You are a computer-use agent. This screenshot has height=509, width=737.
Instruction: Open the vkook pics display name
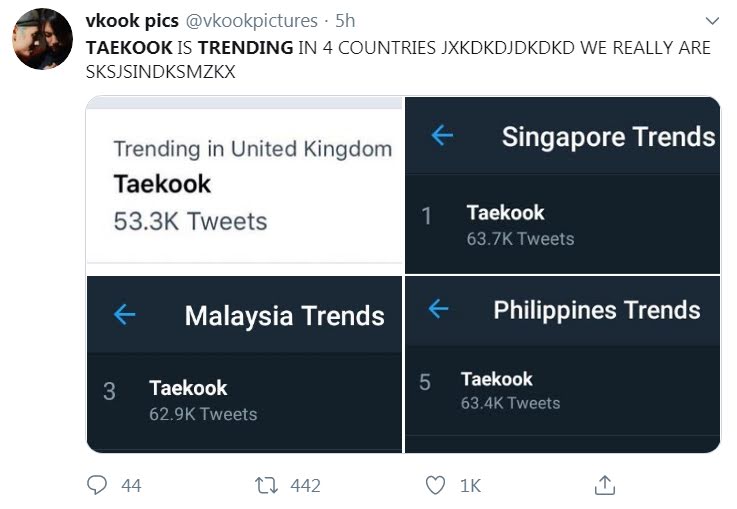tap(132, 20)
